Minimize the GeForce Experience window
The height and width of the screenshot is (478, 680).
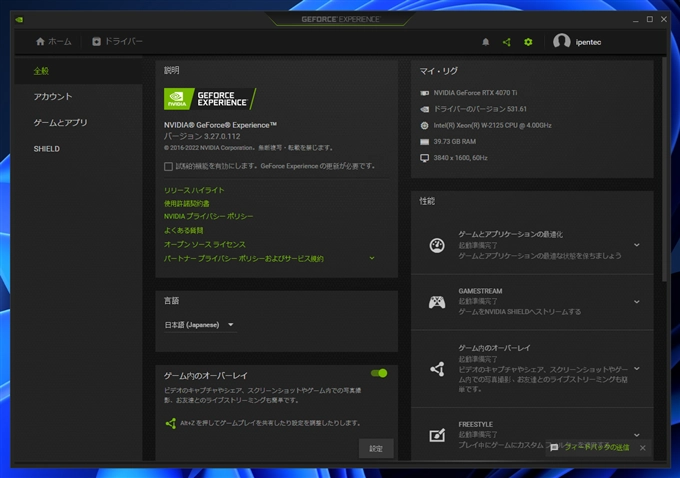(635, 20)
